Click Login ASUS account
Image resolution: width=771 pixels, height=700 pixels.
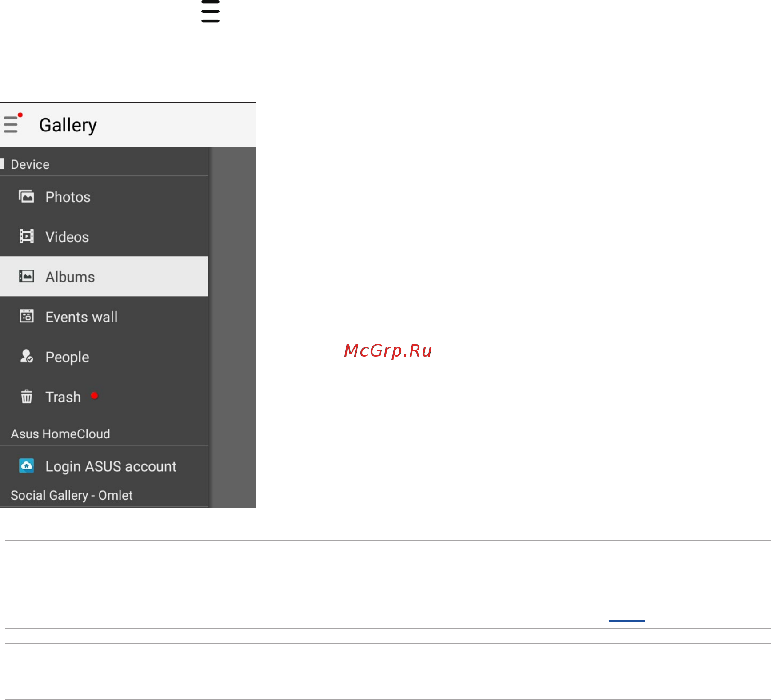pos(104,466)
